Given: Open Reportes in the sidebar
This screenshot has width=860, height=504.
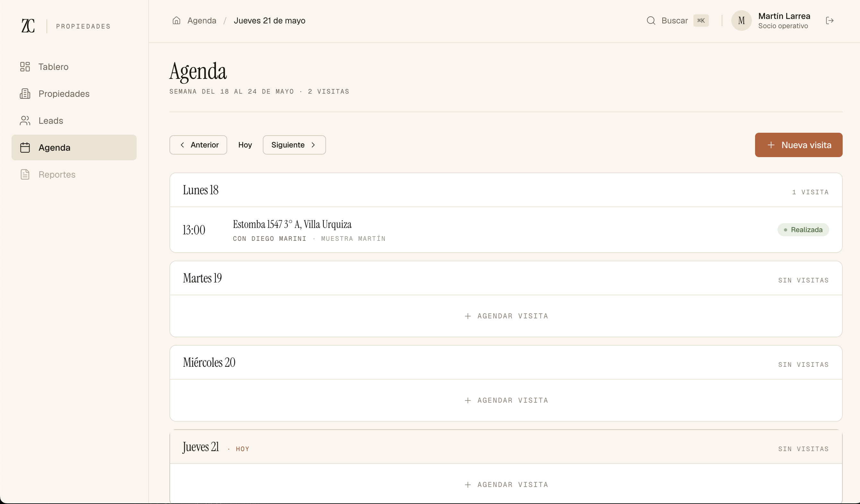Looking at the screenshot, I should pos(74,174).
